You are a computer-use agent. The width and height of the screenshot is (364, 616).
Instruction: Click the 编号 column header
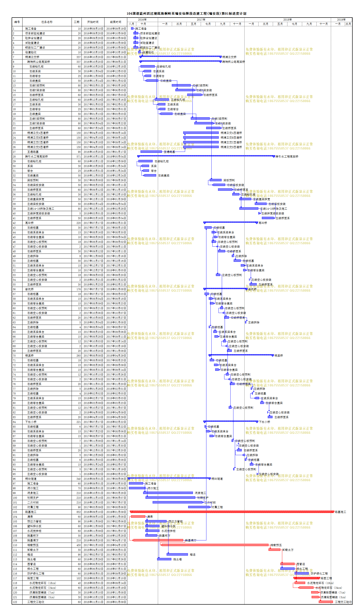pos(17,22)
